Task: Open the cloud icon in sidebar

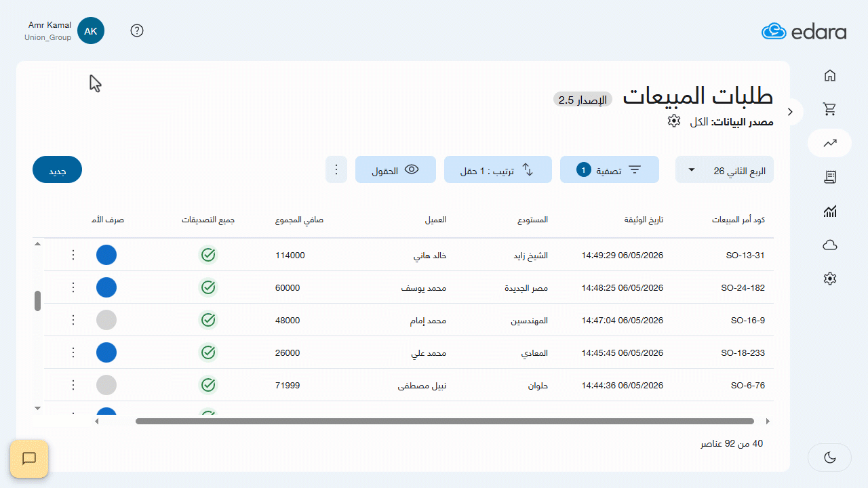Action: click(829, 245)
